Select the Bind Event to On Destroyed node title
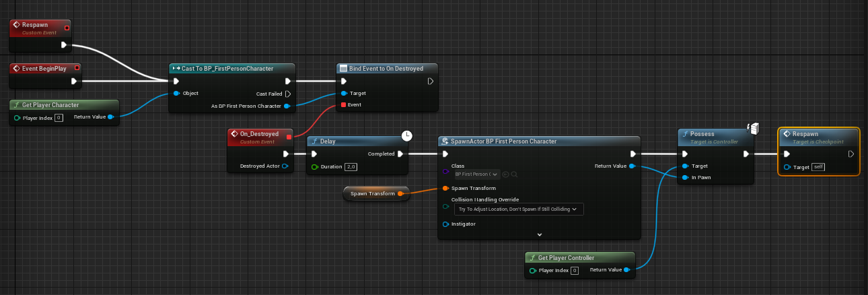Image resolution: width=868 pixels, height=295 pixels. (x=386, y=69)
